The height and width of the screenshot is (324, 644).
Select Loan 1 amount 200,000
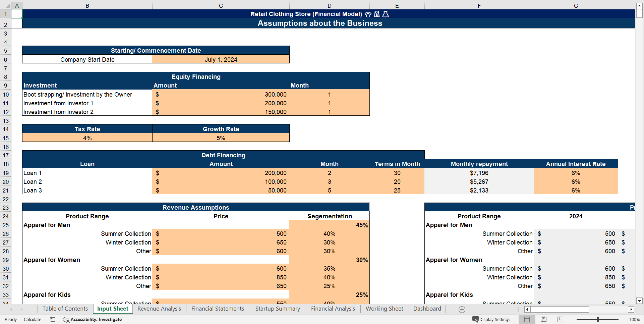pyautogui.click(x=221, y=173)
